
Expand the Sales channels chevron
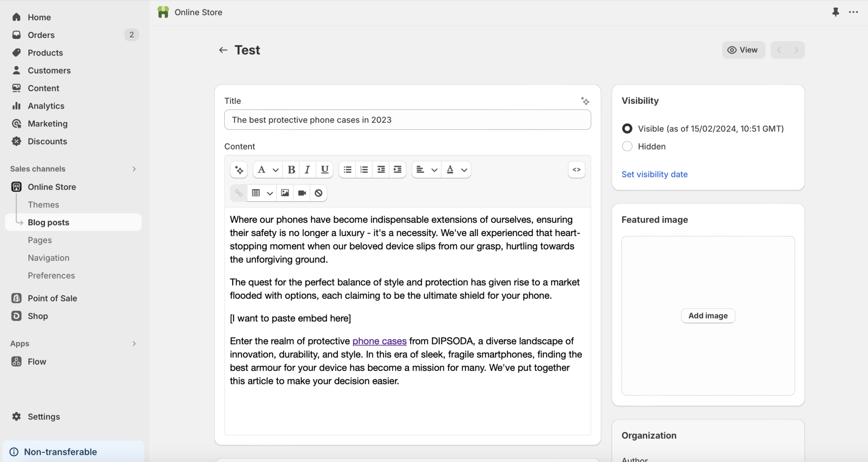134,169
